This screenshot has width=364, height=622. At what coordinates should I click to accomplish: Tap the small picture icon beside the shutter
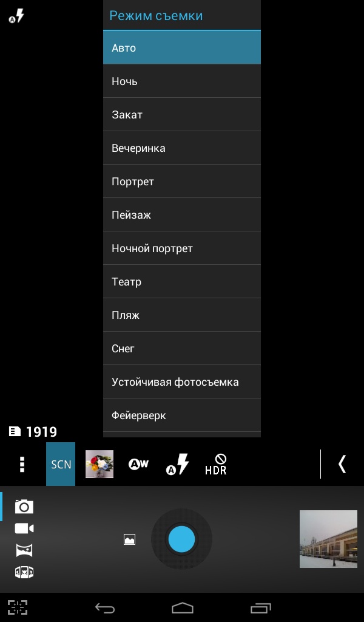tap(129, 539)
